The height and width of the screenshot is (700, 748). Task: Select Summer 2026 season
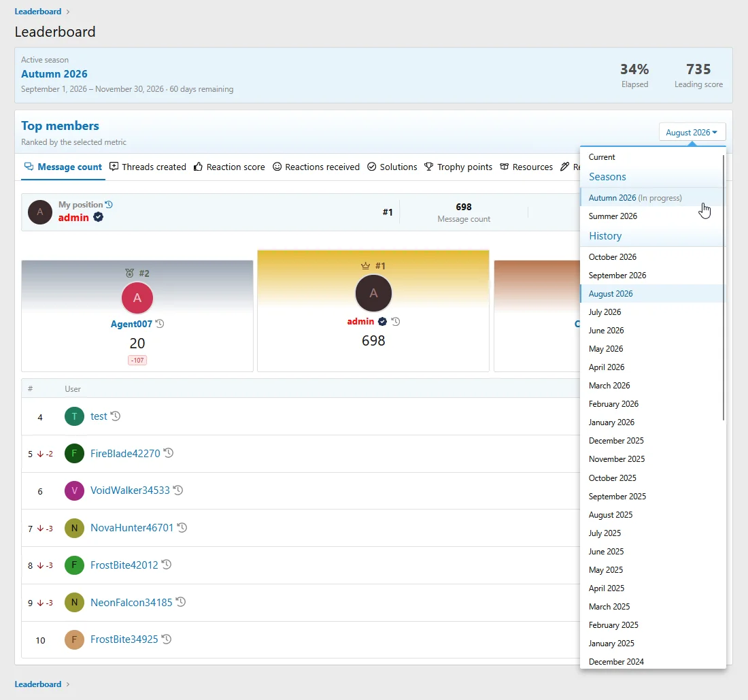coord(651,216)
